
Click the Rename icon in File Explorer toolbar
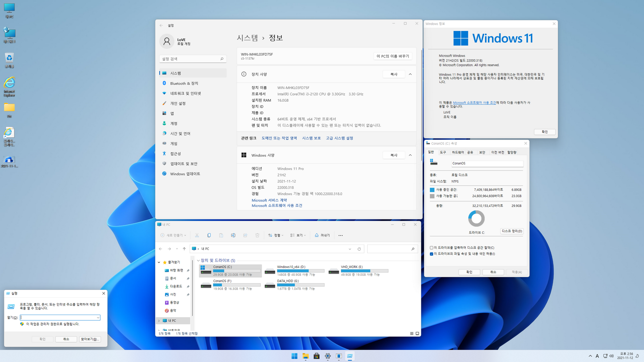(x=233, y=235)
